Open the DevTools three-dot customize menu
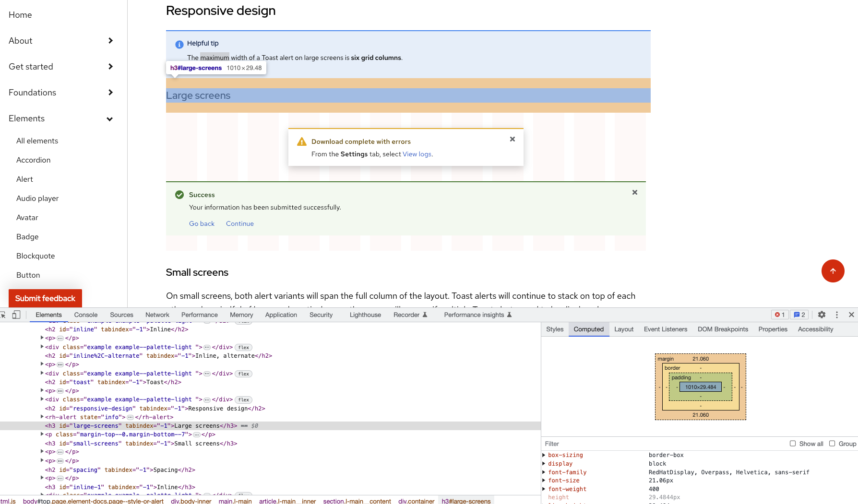858x504 pixels. coord(837,315)
